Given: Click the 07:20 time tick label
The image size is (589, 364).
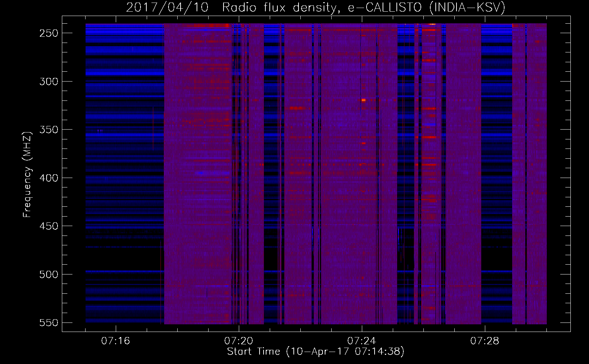Looking at the screenshot, I should (x=239, y=341).
